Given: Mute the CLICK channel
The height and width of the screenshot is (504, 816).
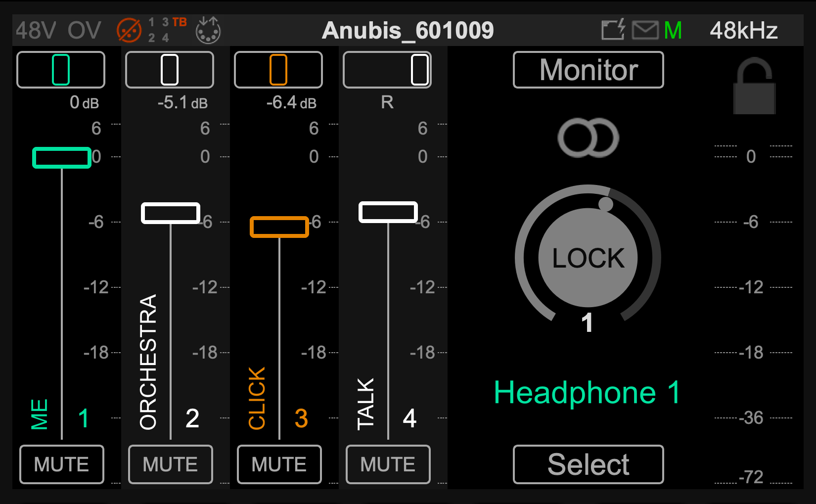Looking at the screenshot, I should [x=279, y=464].
